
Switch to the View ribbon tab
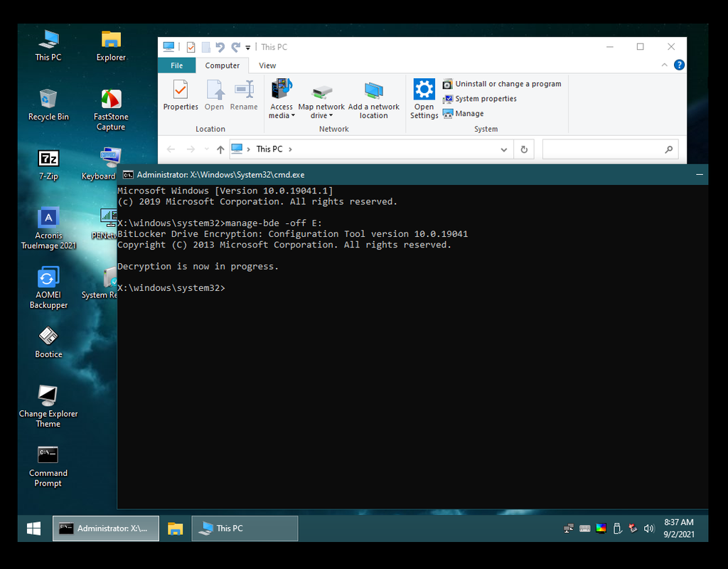click(267, 65)
